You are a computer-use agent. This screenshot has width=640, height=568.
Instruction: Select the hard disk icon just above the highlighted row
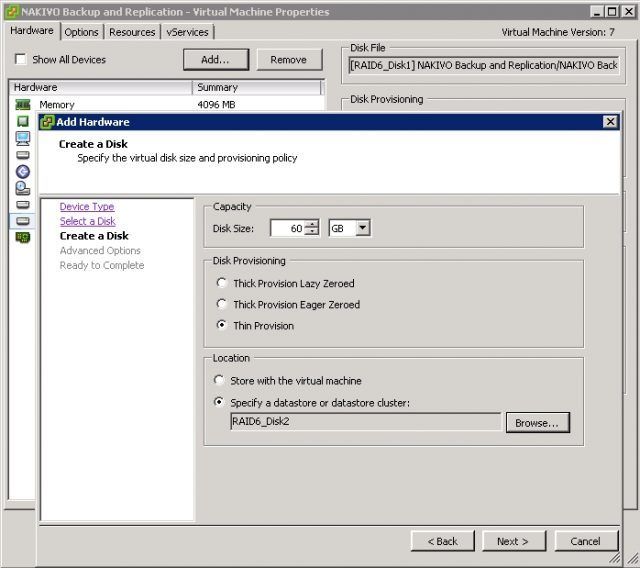coord(23,204)
